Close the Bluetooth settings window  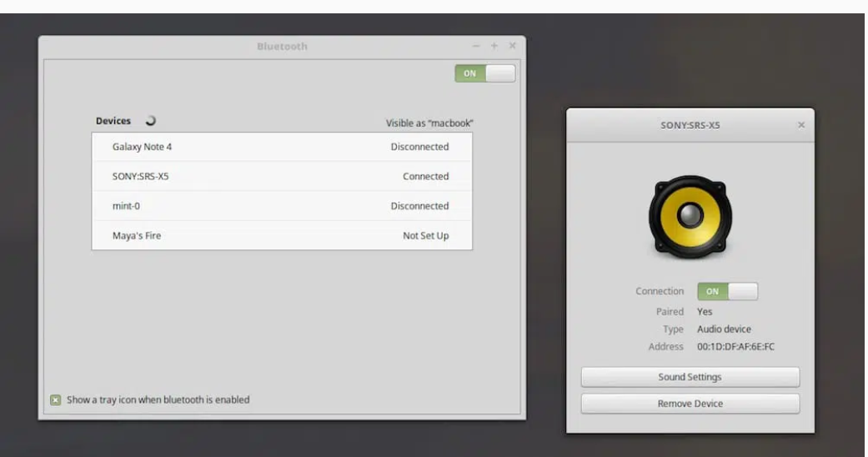click(x=513, y=47)
